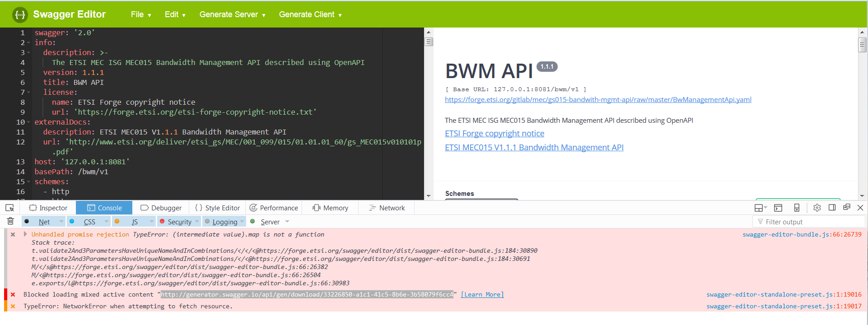Image resolution: width=868 pixels, height=325 pixels.
Task: Click the preview pane scrollbar down arrow
Action: pyautogui.click(x=862, y=196)
